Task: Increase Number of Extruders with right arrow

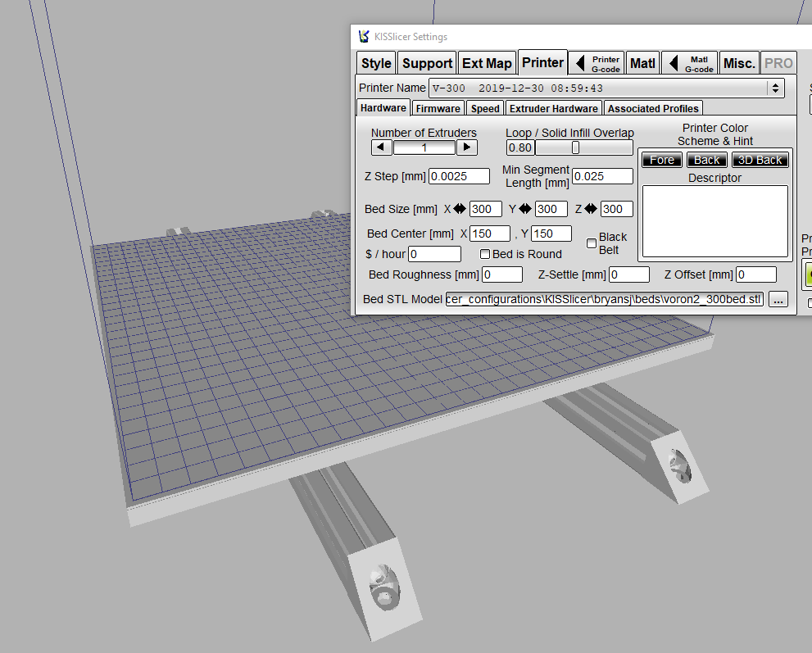Action: [467, 147]
